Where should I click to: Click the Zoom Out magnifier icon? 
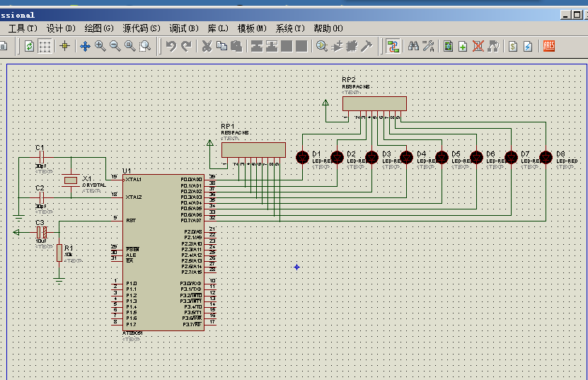115,47
